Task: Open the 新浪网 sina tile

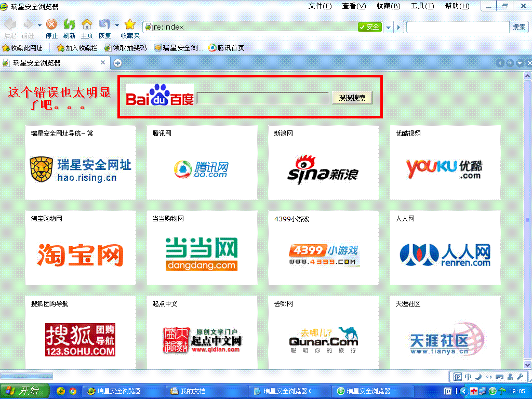Action: (x=323, y=163)
